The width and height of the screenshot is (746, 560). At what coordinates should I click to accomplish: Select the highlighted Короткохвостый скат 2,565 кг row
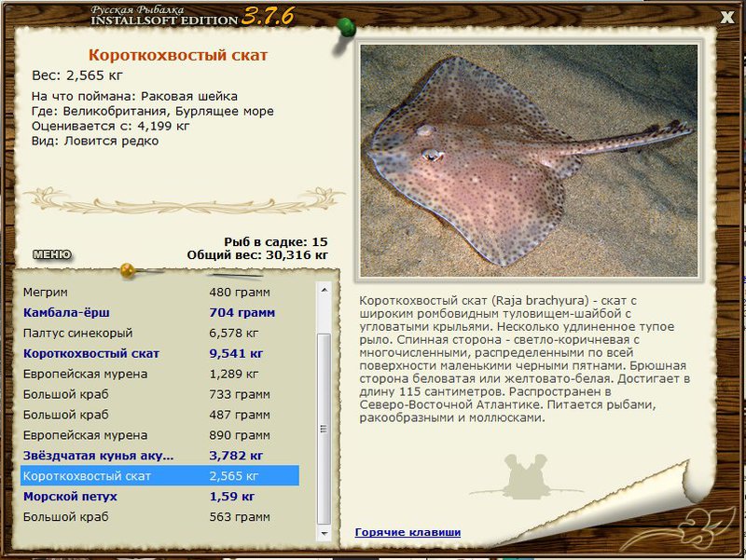[159, 476]
